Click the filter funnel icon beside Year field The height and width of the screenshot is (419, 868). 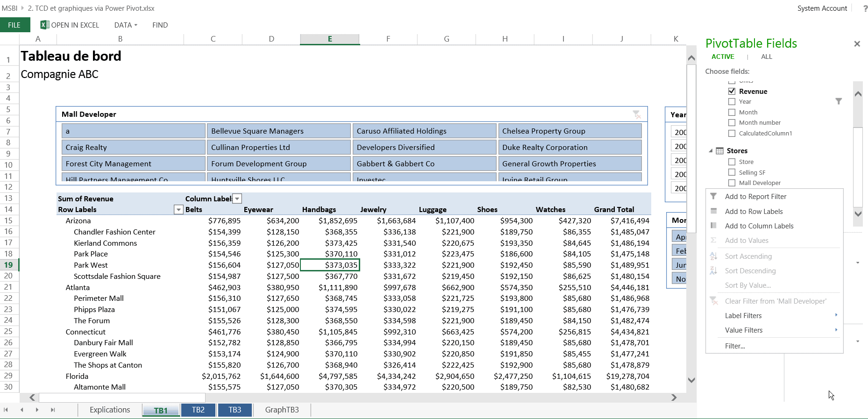pos(839,101)
